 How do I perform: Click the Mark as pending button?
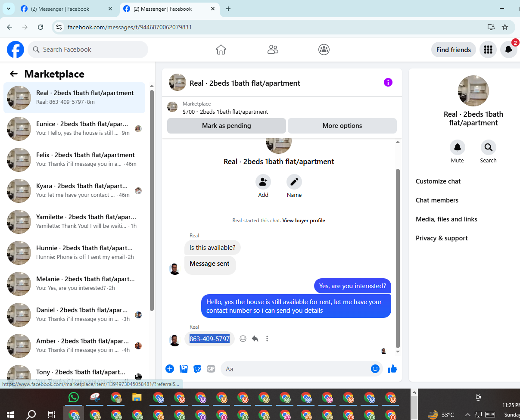point(227,126)
